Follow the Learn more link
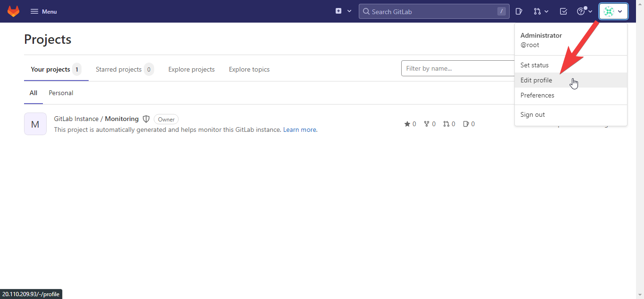 tap(300, 129)
